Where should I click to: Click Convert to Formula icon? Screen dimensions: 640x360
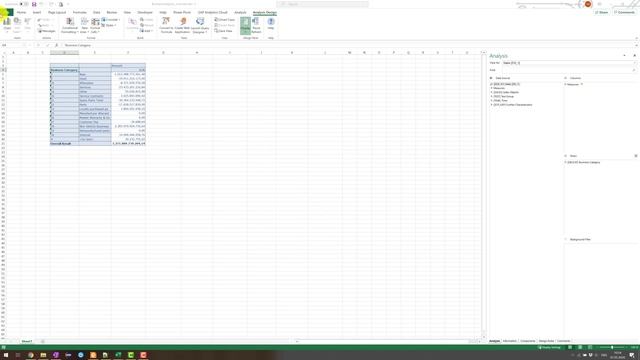166,25
